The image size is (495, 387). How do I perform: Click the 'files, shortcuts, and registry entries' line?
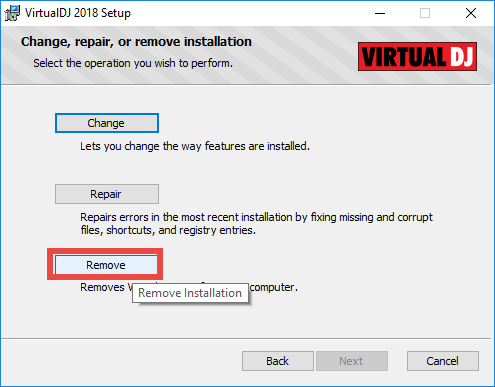168,230
